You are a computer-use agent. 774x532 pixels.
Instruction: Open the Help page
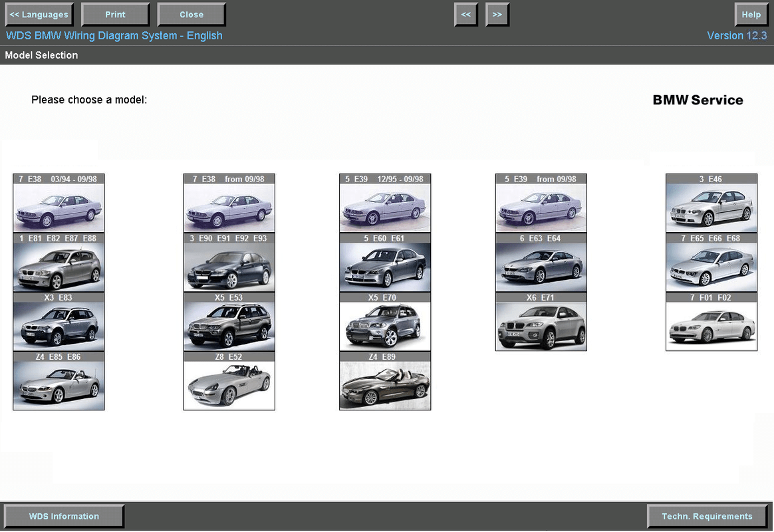click(x=751, y=15)
